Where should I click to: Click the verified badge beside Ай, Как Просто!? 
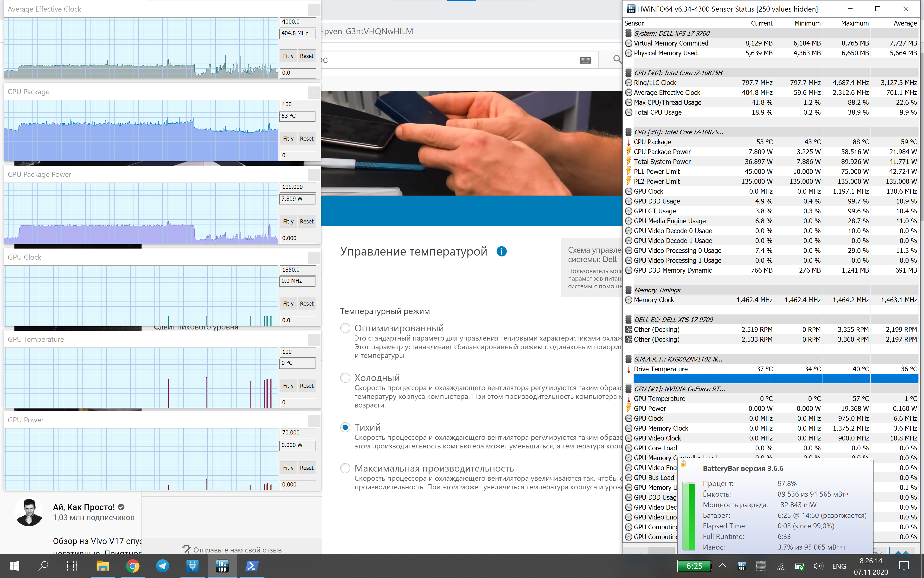(122, 507)
